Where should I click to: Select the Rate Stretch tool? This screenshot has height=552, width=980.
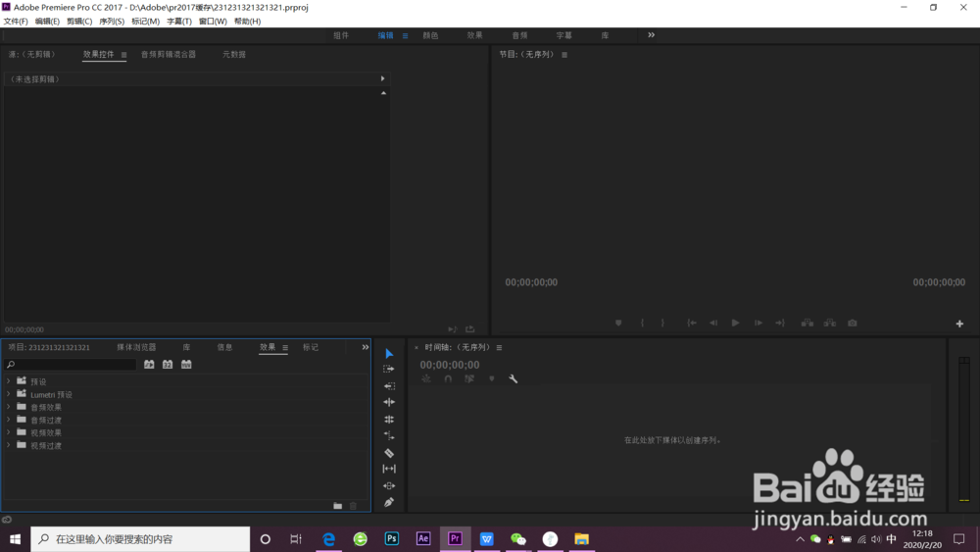389,435
